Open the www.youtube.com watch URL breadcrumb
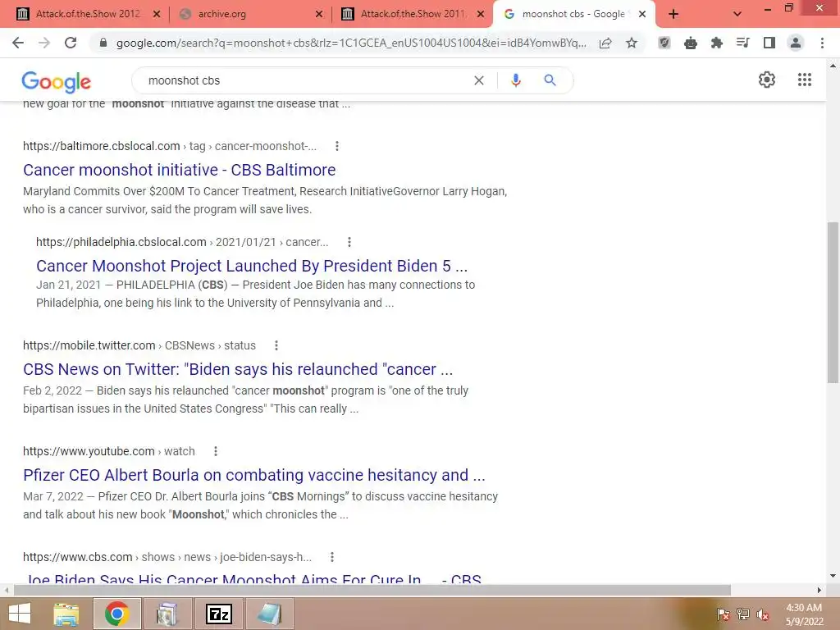Viewport: 840px width, 630px height. coord(109,451)
